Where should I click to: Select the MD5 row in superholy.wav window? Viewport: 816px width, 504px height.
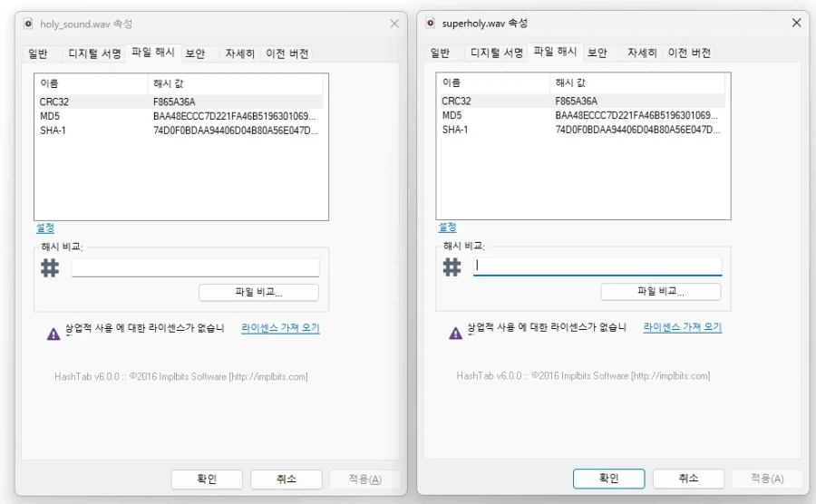tap(583, 115)
